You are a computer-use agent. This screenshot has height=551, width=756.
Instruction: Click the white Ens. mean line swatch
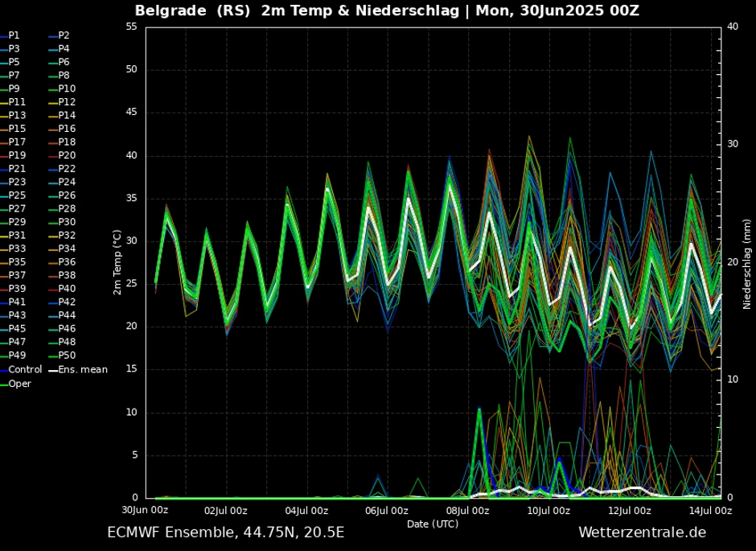52,370
